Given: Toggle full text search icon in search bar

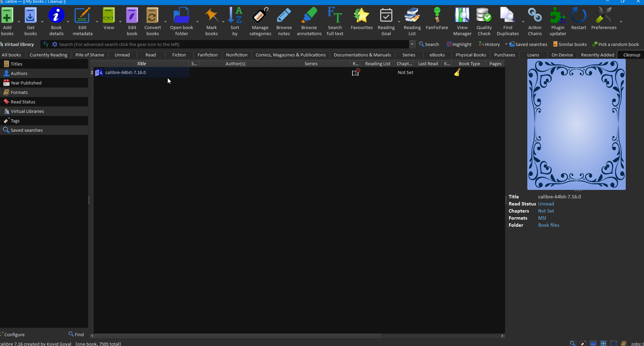Looking at the screenshot, I should [x=46, y=44].
